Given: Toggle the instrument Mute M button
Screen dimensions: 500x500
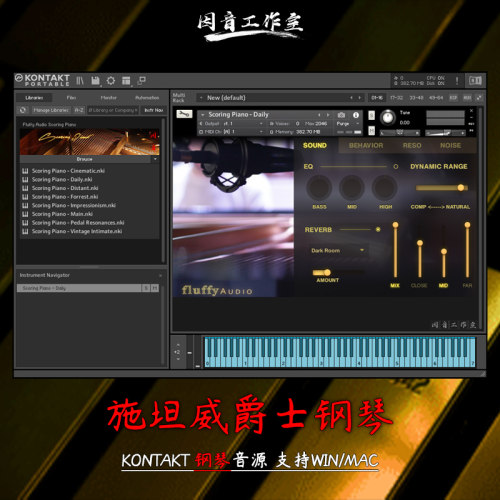Looking at the screenshot, I should 371,130.
